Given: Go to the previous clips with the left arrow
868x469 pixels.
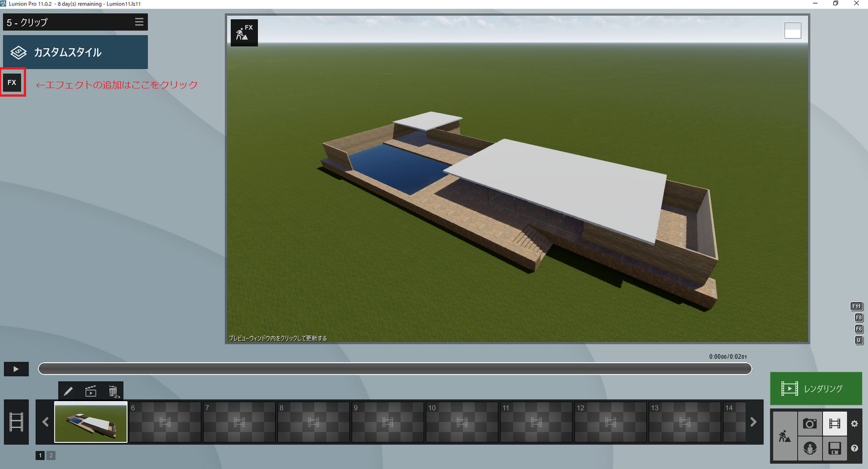Looking at the screenshot, I should [46, 422].
